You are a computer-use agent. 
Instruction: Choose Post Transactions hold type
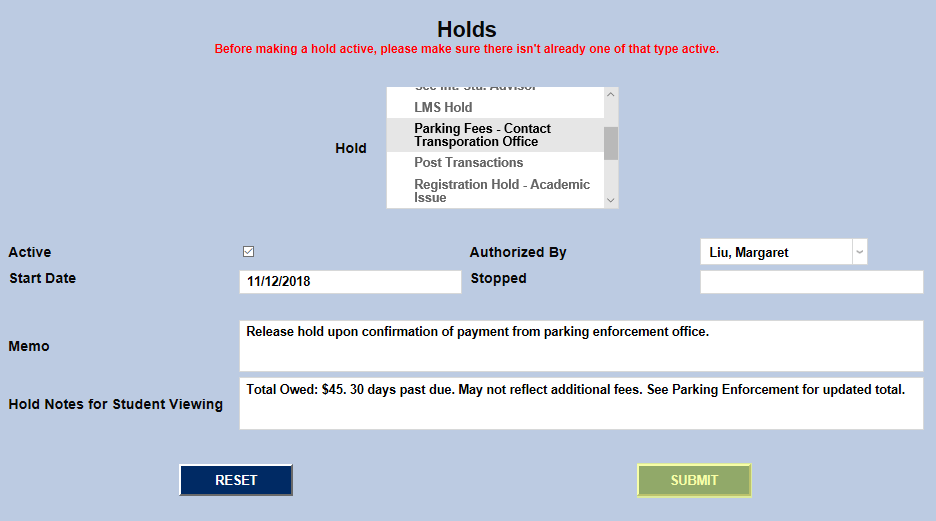click(x=469, y=162)
